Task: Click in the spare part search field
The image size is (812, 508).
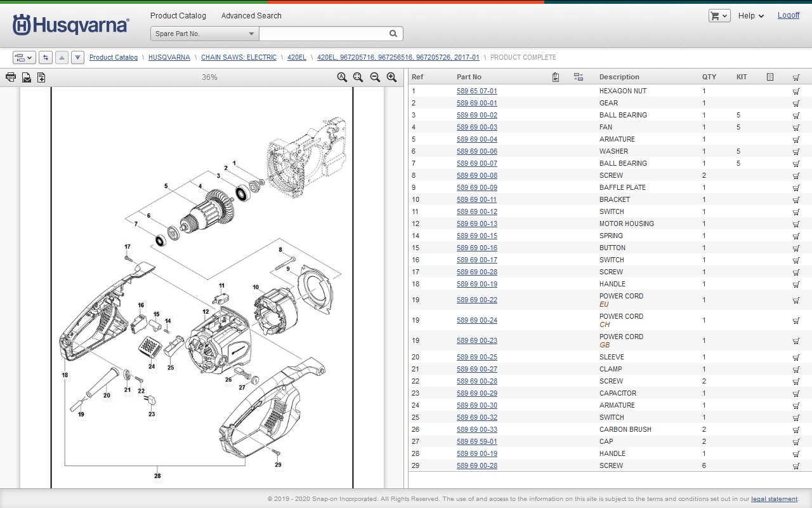Action: click(x=324, y=34)
